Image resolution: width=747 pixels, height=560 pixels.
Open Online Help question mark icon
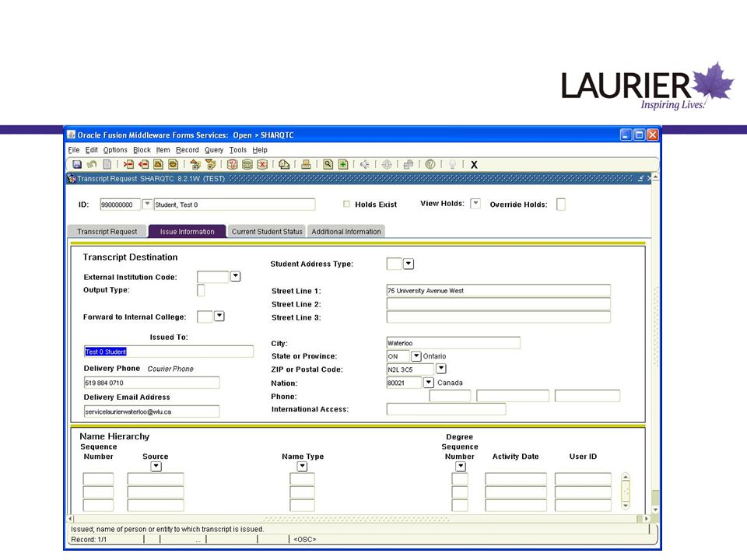point(430,164)
